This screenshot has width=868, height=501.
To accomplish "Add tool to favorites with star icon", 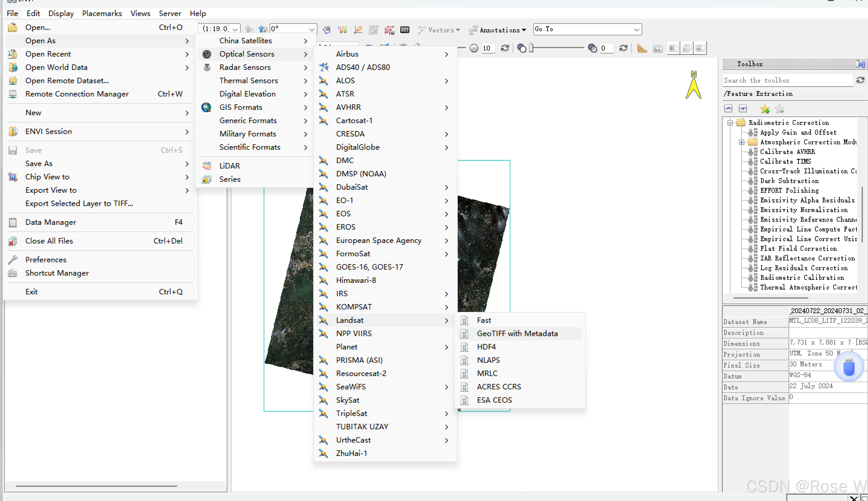I will pos(765,109).
